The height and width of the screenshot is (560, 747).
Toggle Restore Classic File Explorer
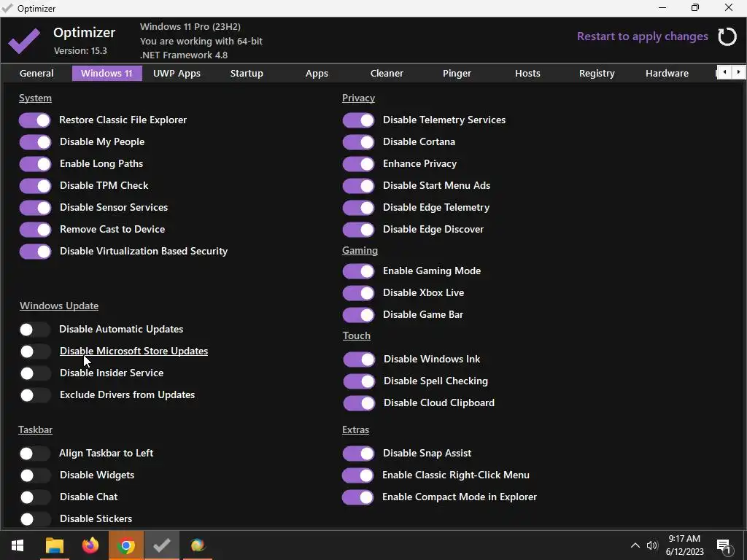point(35,120)
